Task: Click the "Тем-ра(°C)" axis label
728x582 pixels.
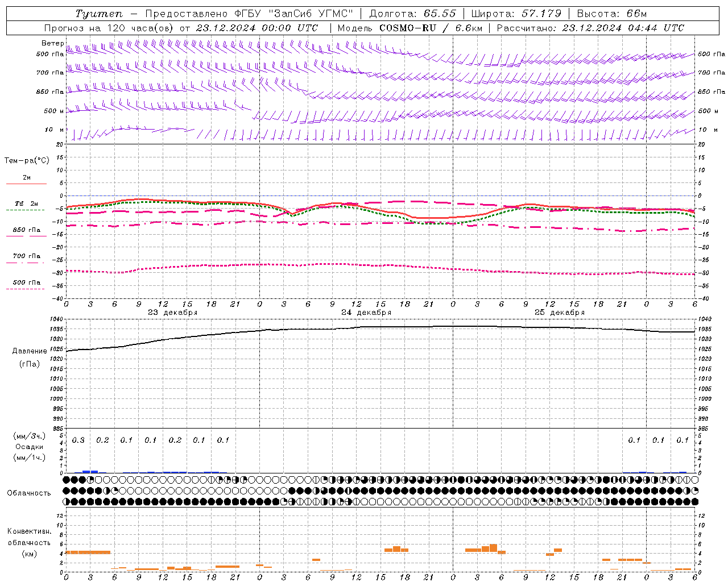Action: coord(27,160)
